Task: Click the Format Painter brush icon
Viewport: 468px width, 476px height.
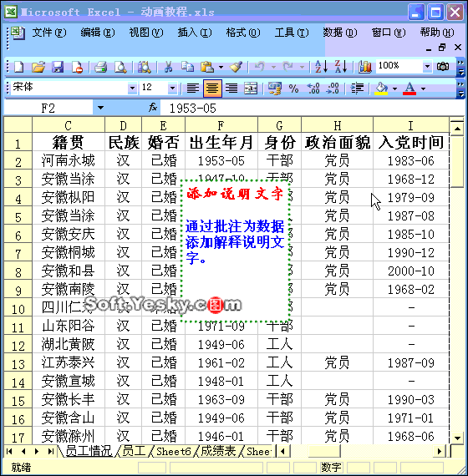Action: pos(236,67)
